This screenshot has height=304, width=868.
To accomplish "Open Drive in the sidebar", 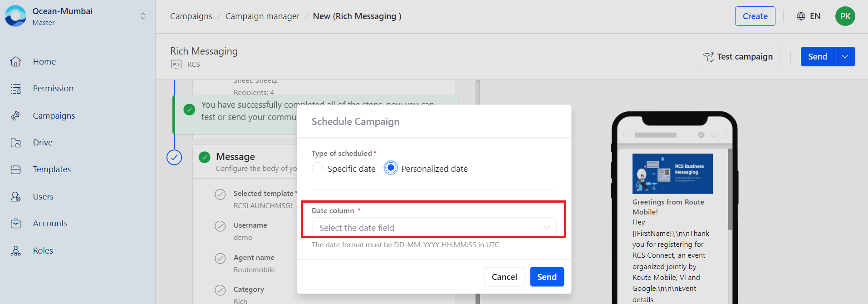I will 43,142.
